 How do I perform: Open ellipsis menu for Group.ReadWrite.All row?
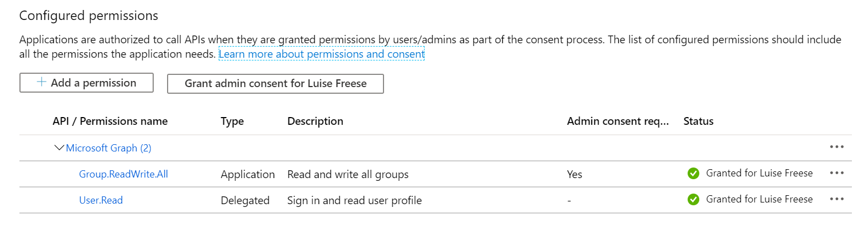837,173
